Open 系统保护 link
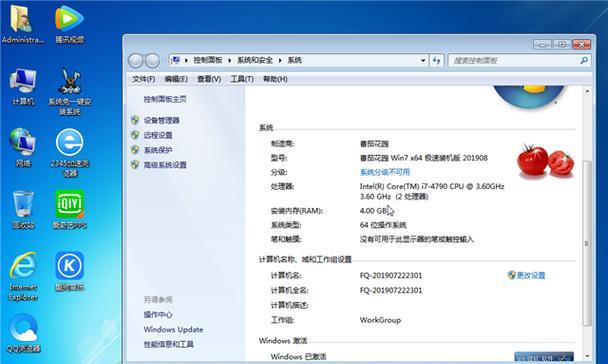The height and width of the screenshot is (364, 608). pos(158,150)
